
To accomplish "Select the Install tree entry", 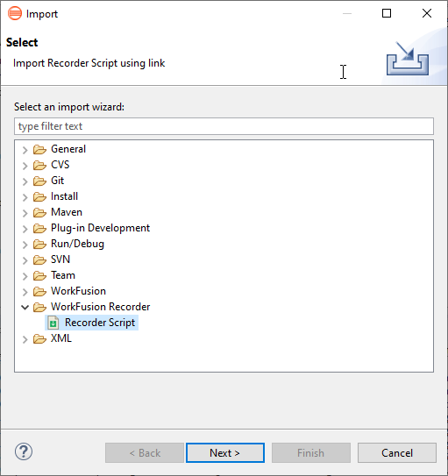I will 64,196.
